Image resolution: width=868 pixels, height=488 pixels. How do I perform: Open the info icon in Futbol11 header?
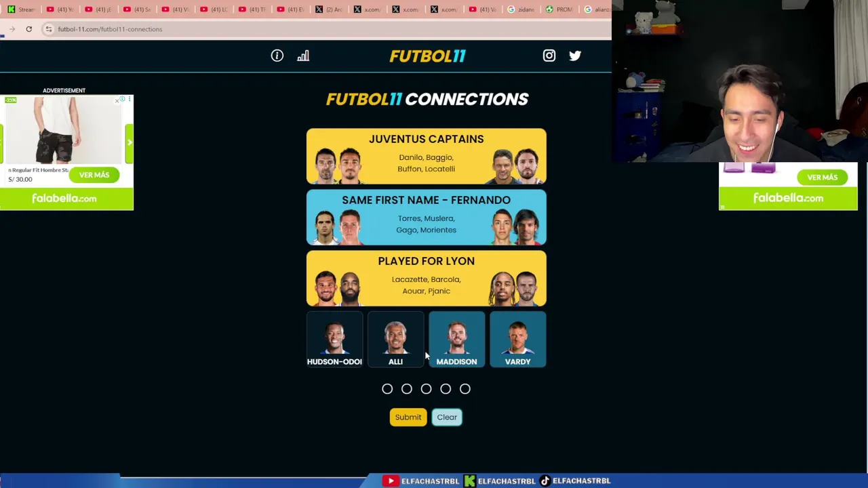277,56
